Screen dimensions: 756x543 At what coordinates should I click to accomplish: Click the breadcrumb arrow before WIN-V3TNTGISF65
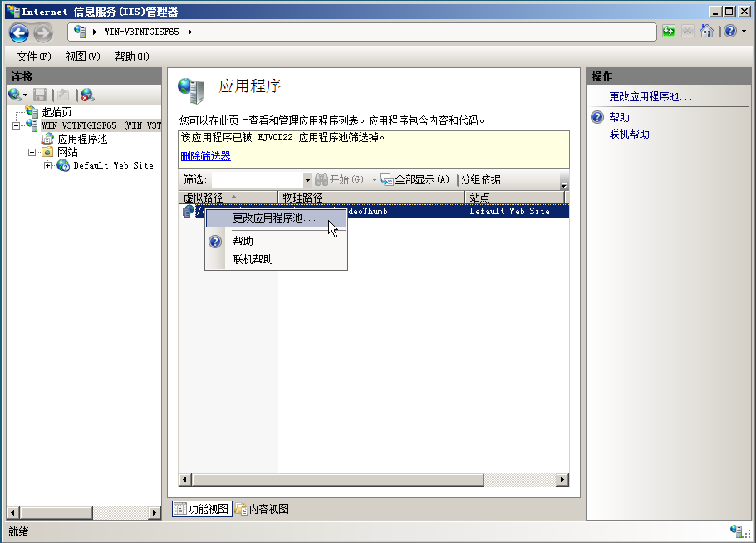(95, 32)
